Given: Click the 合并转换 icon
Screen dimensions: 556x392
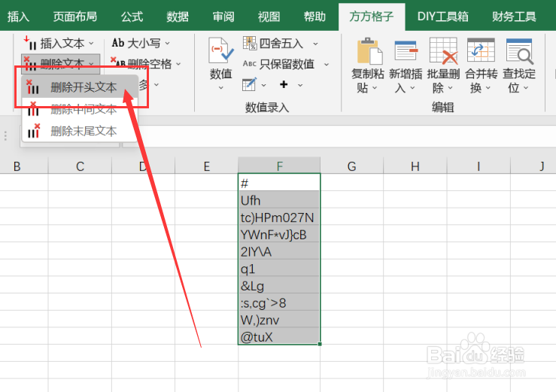Looking at the screenshot, I should coord(481,51).
